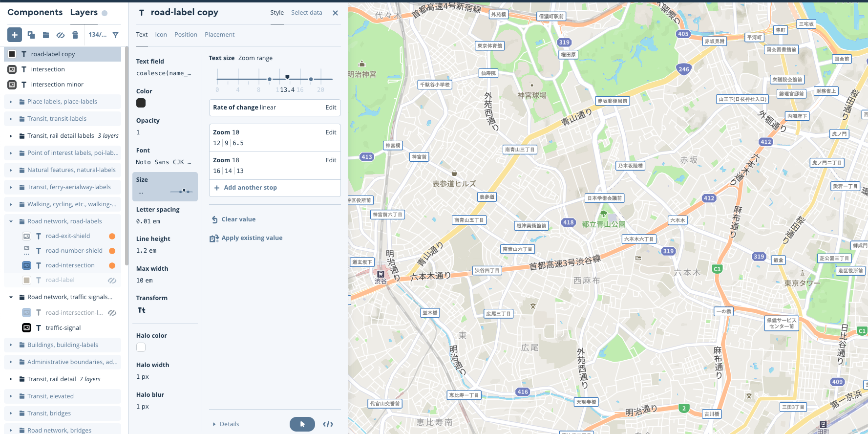Viewport: 868px width, 434px height.
Task: Click the text type icon in panel header
Action: [x=142, y=13]
